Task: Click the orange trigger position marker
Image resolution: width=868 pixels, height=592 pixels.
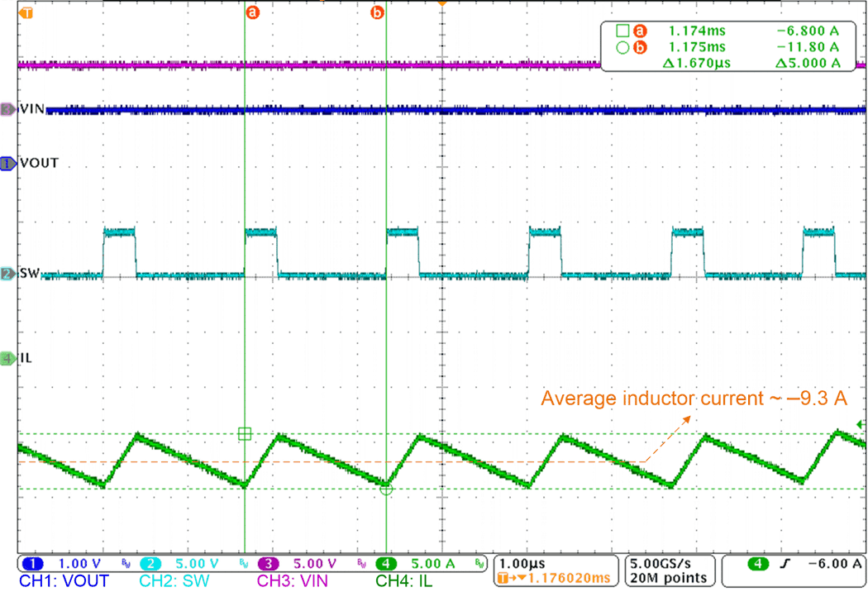Action: pyautogui.click(x=443, y=5)
